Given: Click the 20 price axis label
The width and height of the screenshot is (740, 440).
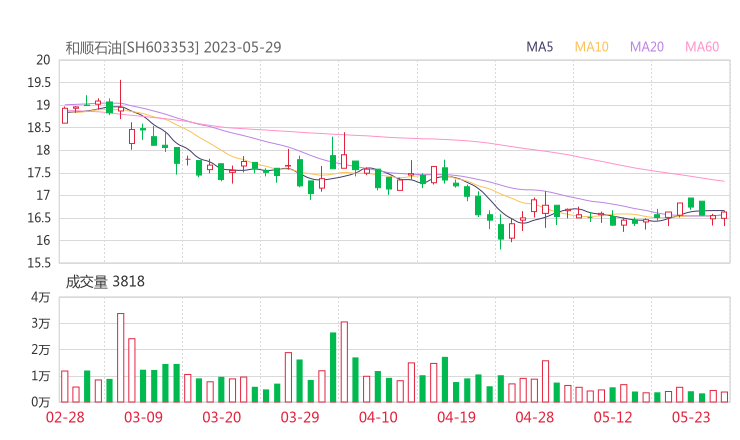Looking at the screenshot, I should 43,60.
